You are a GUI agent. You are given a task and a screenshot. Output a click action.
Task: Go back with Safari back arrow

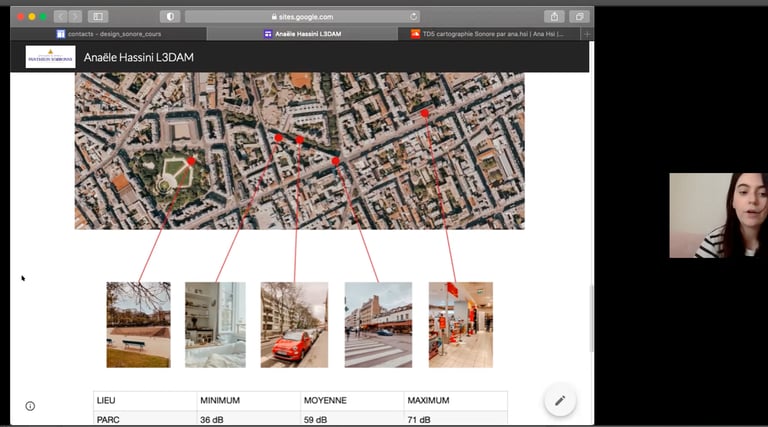(x=61, y=17)
